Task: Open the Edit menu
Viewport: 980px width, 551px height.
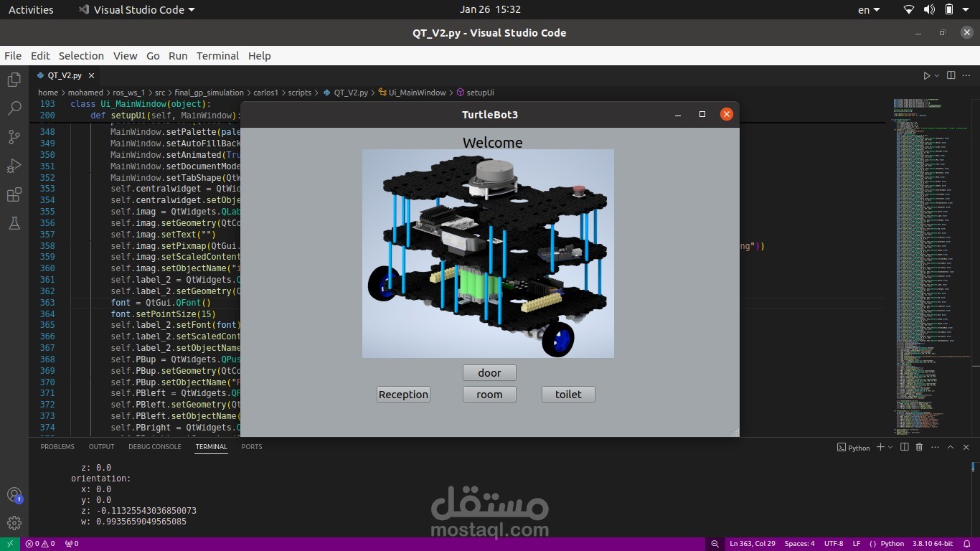Action: pyautogui.click(x=40, y=56)
